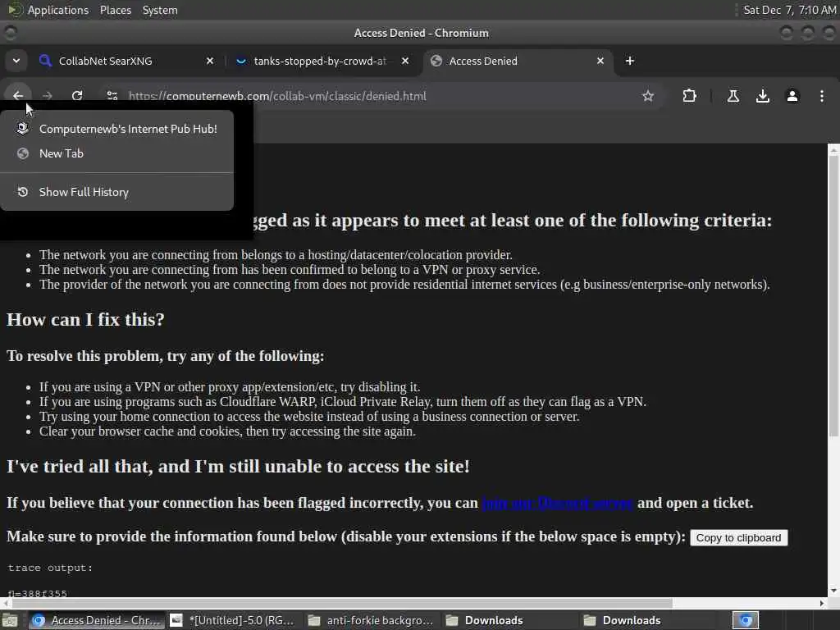This screenshot has width=840, height=630.
Task: Click the forward navigation arrow
Action: pos(48,96)
